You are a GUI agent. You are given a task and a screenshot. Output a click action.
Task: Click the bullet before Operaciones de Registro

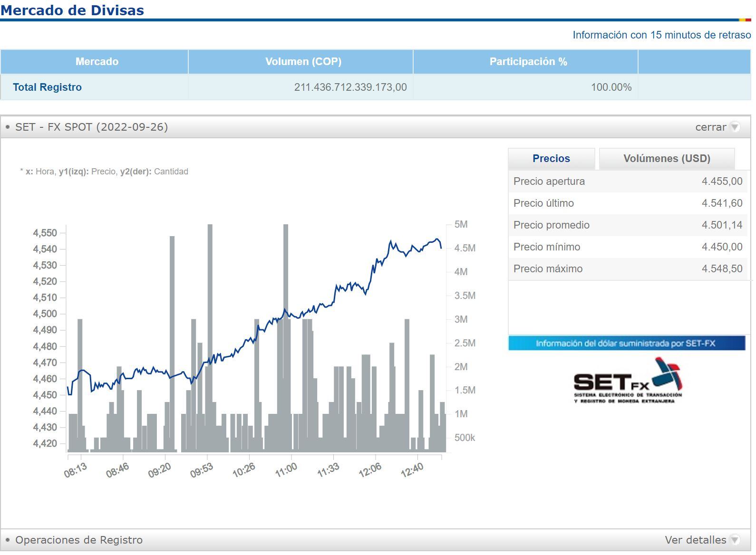tap(8, 540)
